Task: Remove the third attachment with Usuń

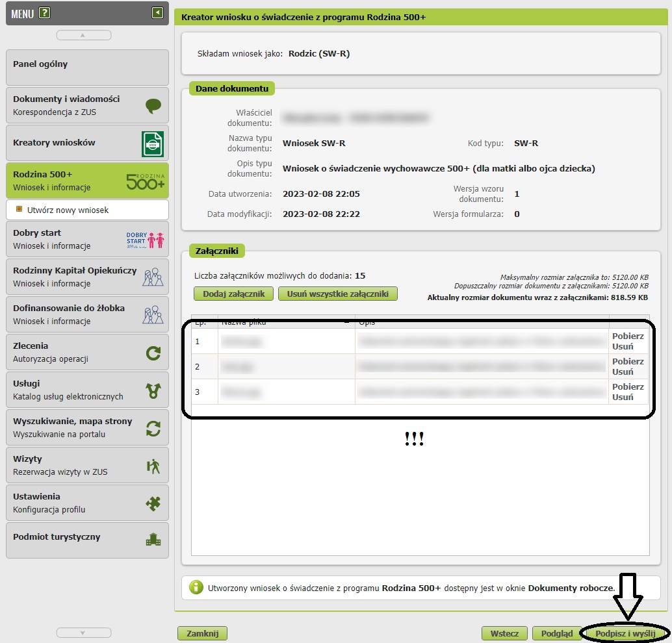Action: (x=623, y=397)
